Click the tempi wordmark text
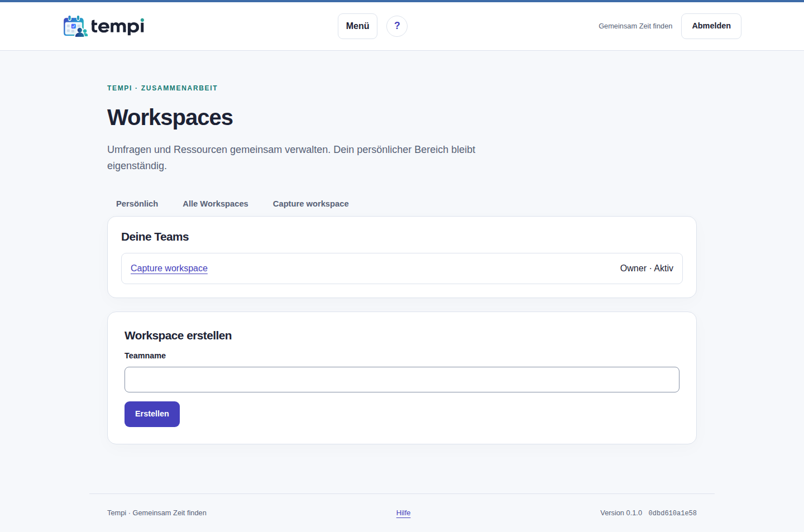 [117, 26]
